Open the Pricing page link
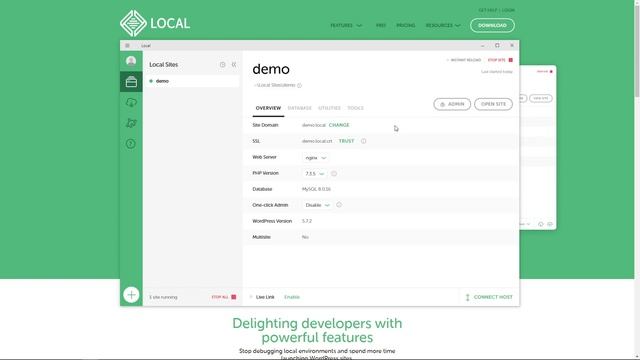 [x=405, y=25]
